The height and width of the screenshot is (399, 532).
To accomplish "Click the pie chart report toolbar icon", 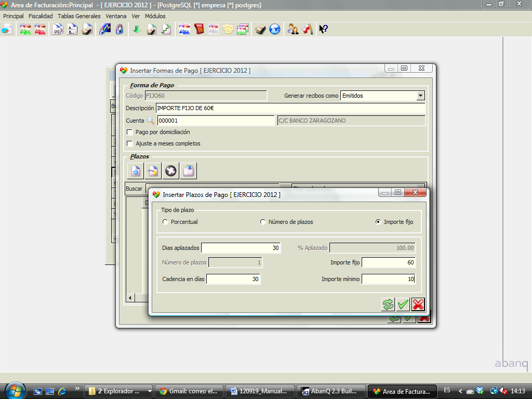I will 7,30.
